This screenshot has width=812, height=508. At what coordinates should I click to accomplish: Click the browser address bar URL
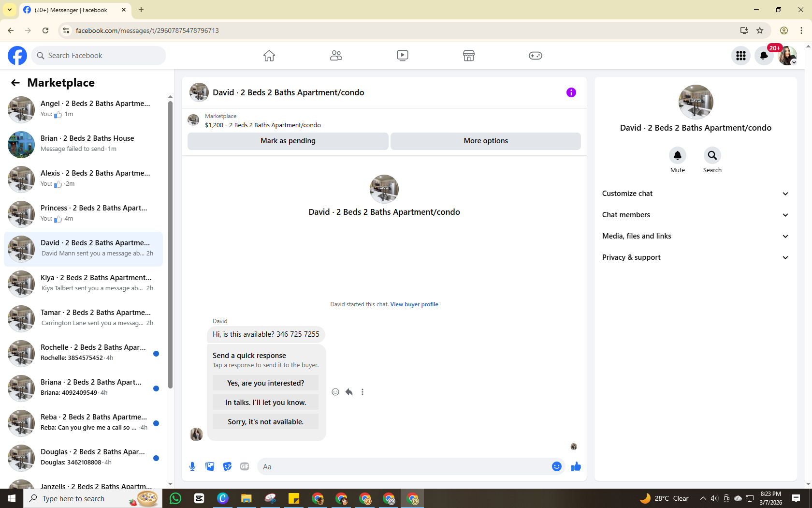tap(147, 30)
